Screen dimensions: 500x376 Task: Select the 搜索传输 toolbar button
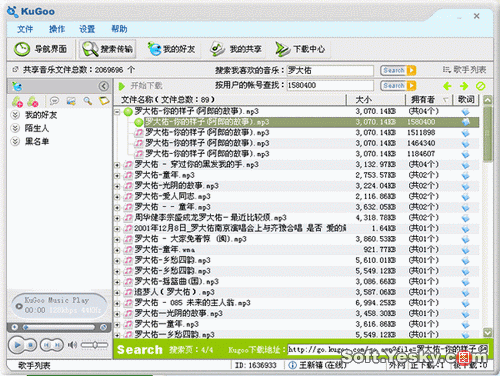pos(108,49)
